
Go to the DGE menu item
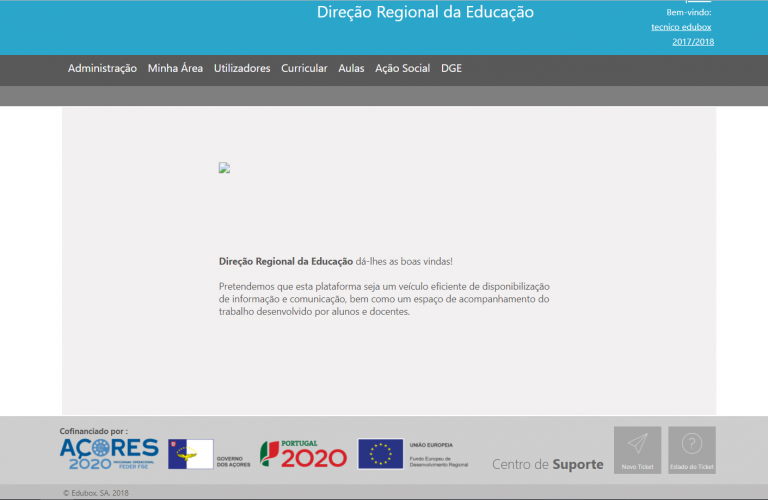tap(451, 69)
